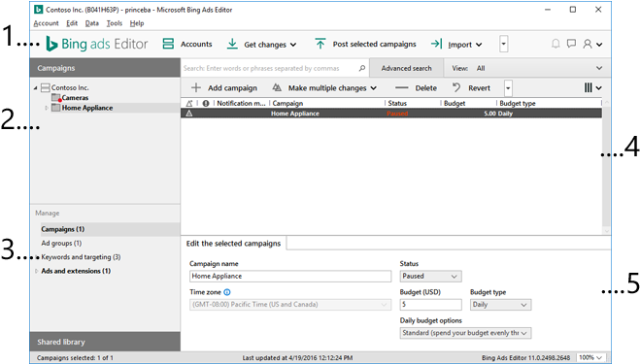The height and width of the screenshot is (364, 640).
Task: Open feedback speech bubble icon
Action: click(x=571, y=44)
